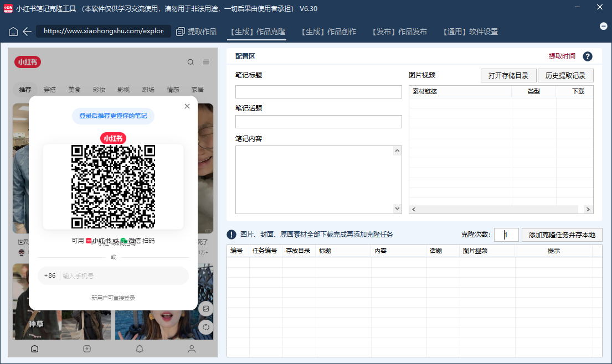
Task: Click the bell notification icon at bottom
Action: pyautogui.click(x=140, y=349)
